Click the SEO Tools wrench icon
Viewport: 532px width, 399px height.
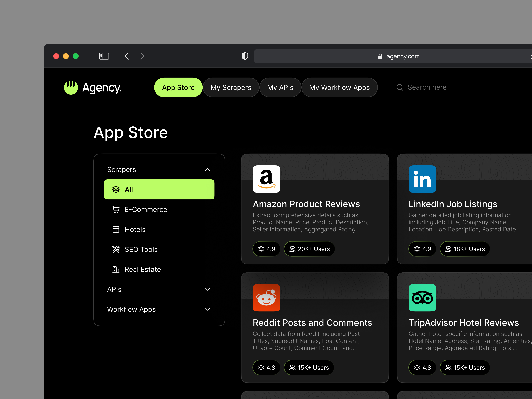(116, 249)
